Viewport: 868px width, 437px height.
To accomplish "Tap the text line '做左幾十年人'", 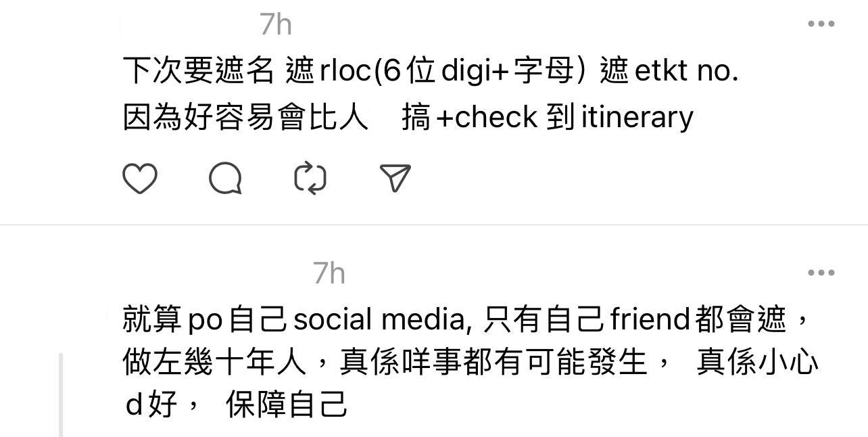I will 471,362.
